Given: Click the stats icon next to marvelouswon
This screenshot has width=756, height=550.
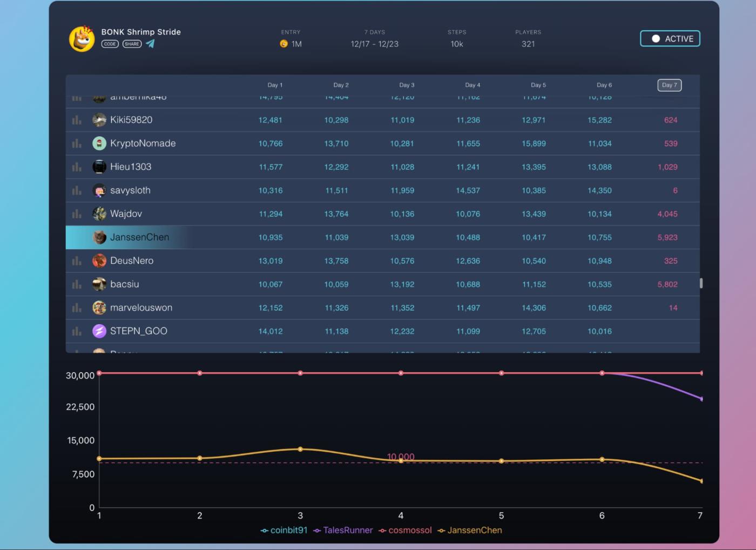Looking at the screenshot, I should pos(77,307).
